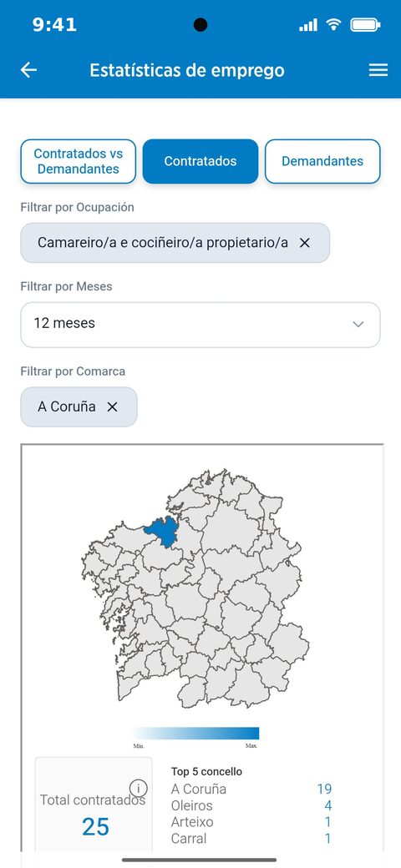Tap the Total contratados 25 card
The width and height of the screenshot is (401, 868).
click(x=94, y=805)
